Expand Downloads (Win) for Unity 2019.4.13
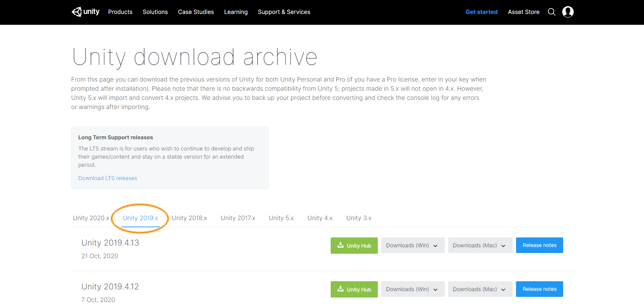The height and width of the screenshot is (304, 644). click(x=413, y=245)
